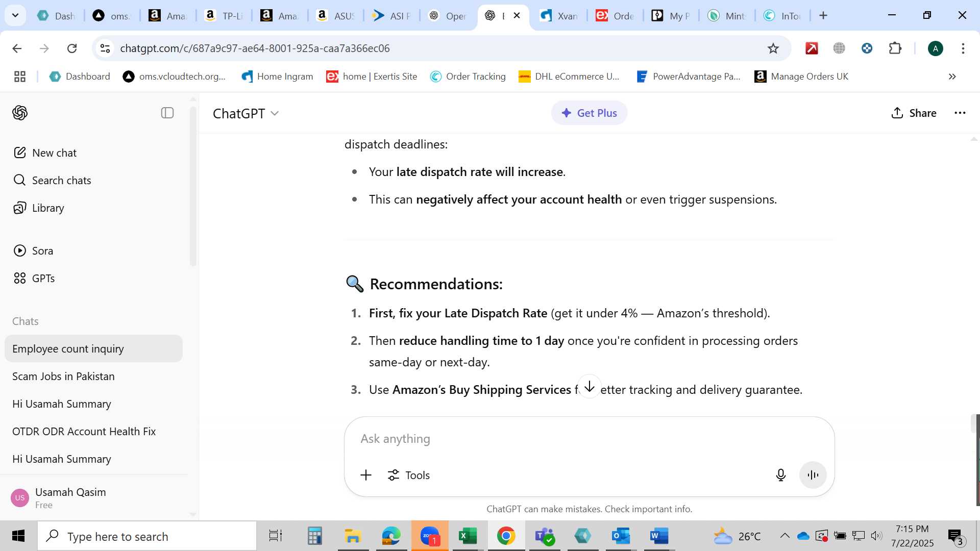
Task: Click the chatgpt.com address bar URL
Action: (x=255, y=48)
